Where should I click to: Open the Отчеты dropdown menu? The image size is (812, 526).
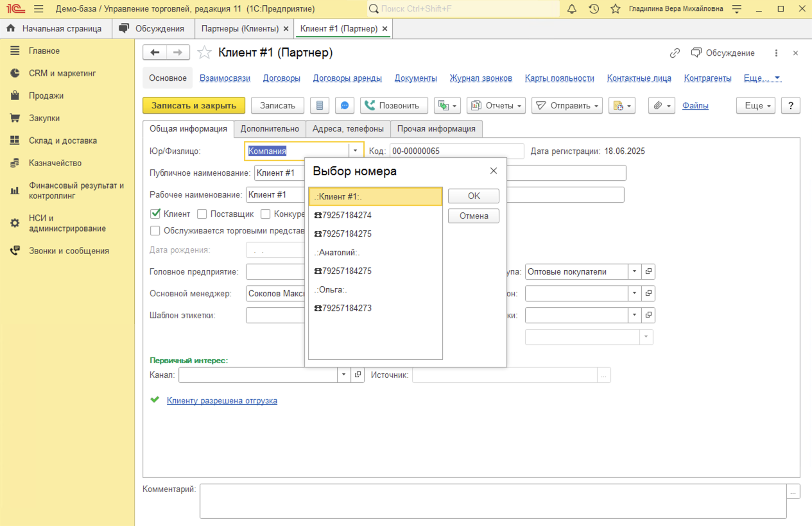496,106
